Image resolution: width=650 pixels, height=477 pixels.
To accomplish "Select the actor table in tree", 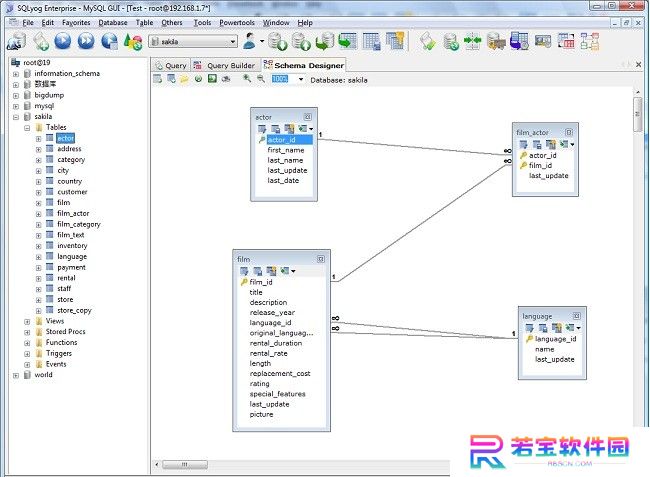I will click(65, 138).
